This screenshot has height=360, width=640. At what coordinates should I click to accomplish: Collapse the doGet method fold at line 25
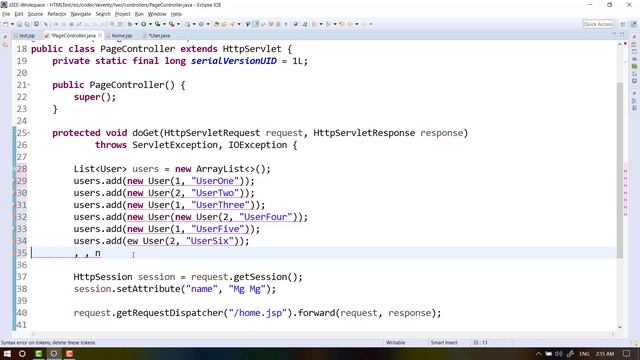coord(29,133)
